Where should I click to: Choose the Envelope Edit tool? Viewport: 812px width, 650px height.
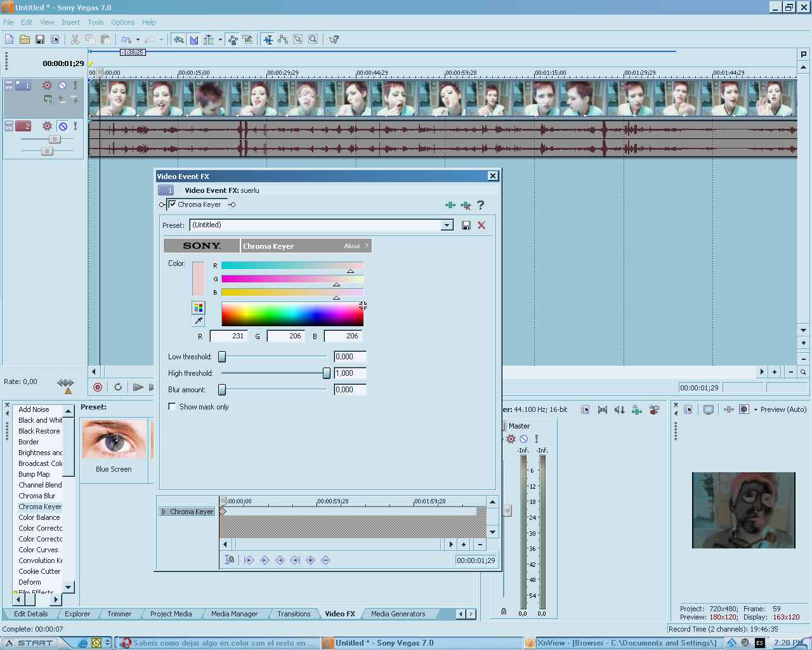(x=283, y=39)
